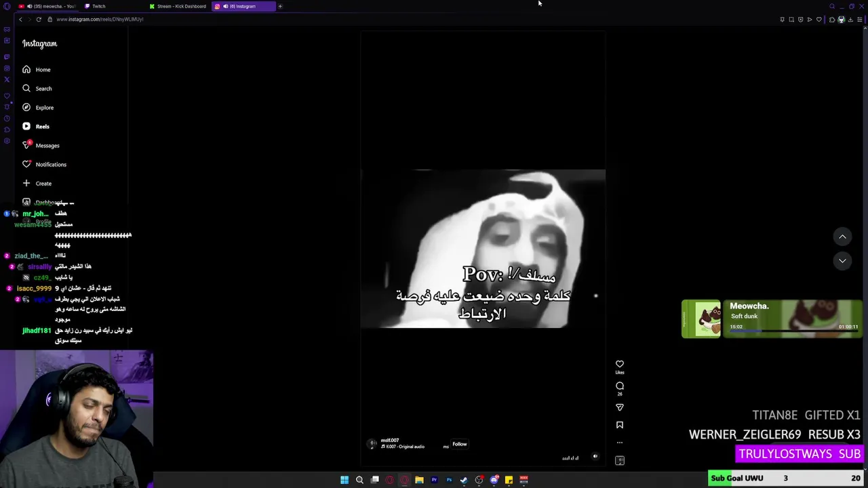Click the send-to-flow arrow icon
The image size is (868, 488).
click(809, 19)
